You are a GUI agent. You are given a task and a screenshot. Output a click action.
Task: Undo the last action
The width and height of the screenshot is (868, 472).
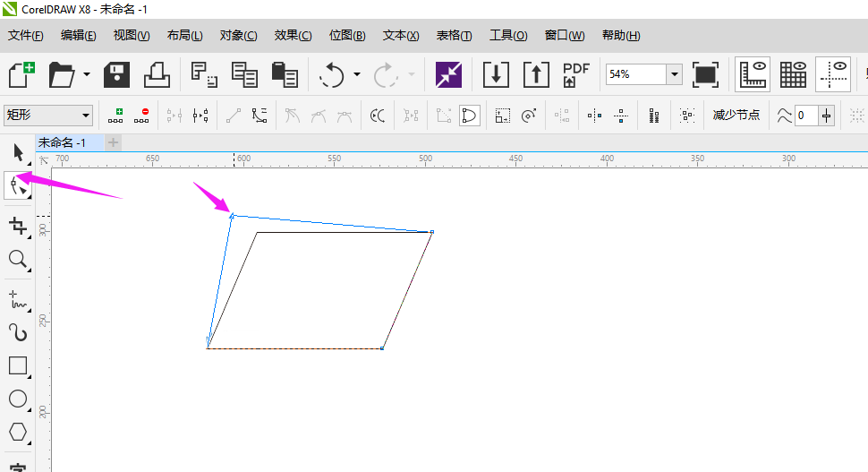click(x=332, y=75)
